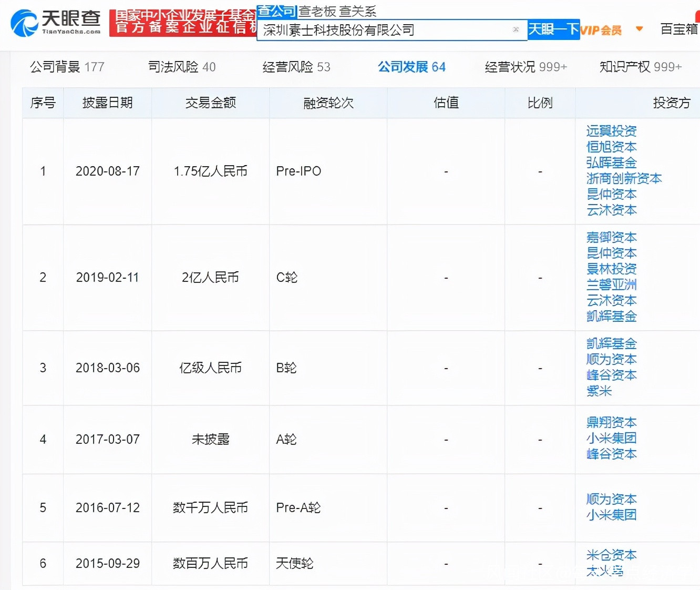Switch to the 查老板 search tab
This screenshot has height=590, width=700.
click(x=317, y=11)
